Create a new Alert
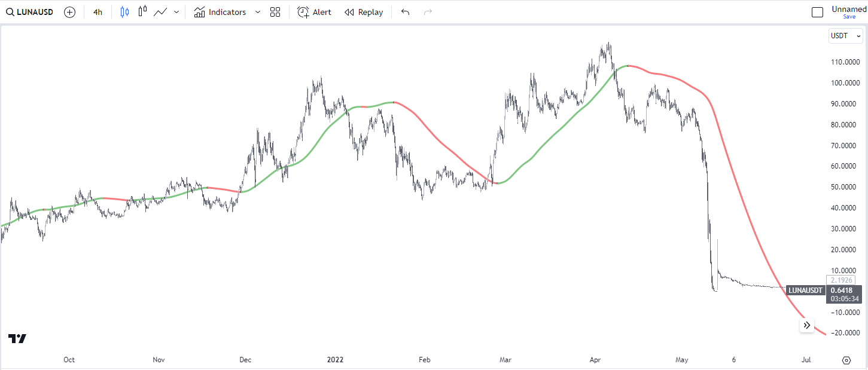The width and height of the screenshot is (868, 370). click(x=314, y=12)
